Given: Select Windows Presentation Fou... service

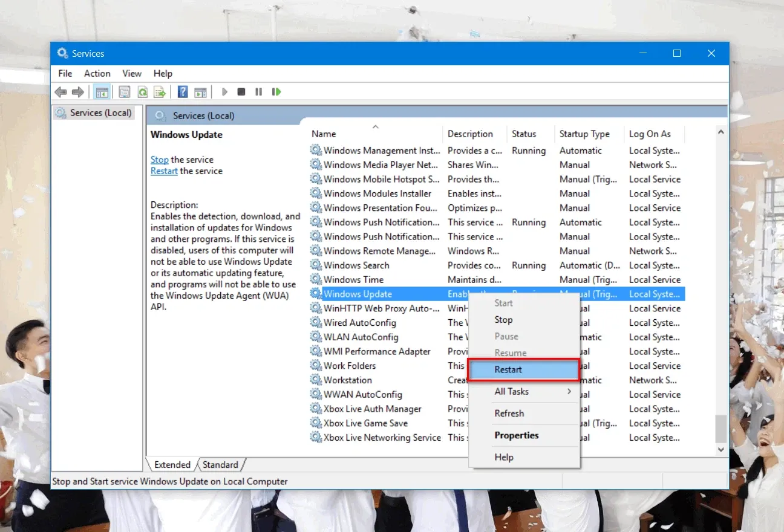Looking at the screenshot, I should (496, 208).
